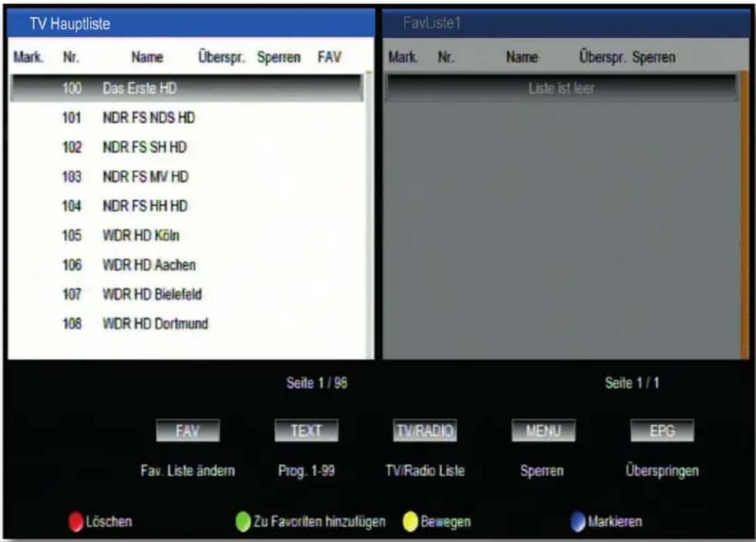Image resolution: width=756 pixels, height=542 pixels.
Task: Click the red Löschen circle icon
Action: point(76,522)
